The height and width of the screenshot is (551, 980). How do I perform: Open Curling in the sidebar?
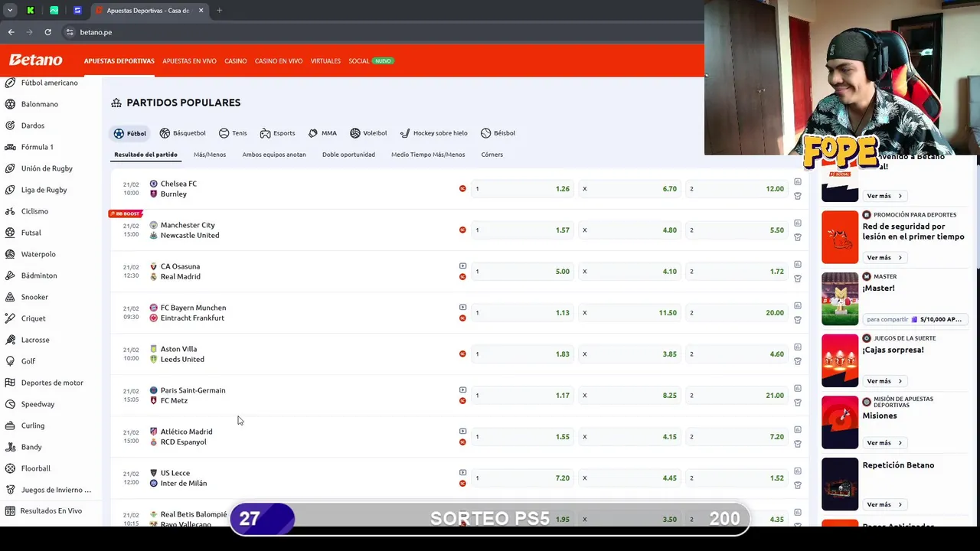(33, 425)
